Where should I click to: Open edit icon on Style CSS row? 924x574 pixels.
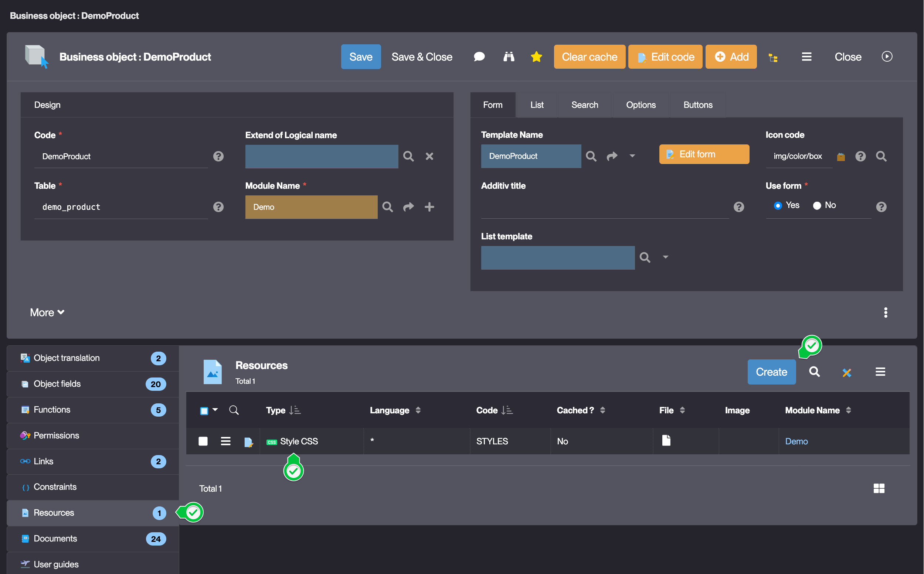(248, 442)
